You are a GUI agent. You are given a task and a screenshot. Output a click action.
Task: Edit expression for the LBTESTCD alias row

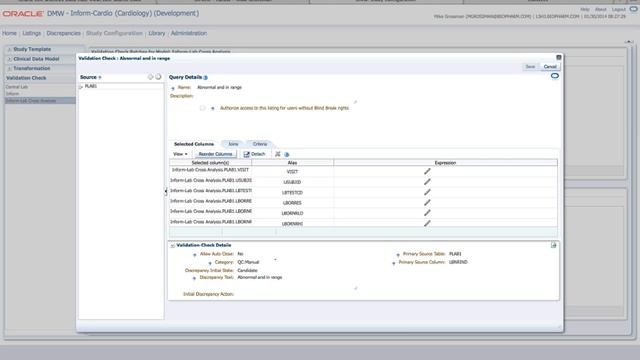pos(427,192)
